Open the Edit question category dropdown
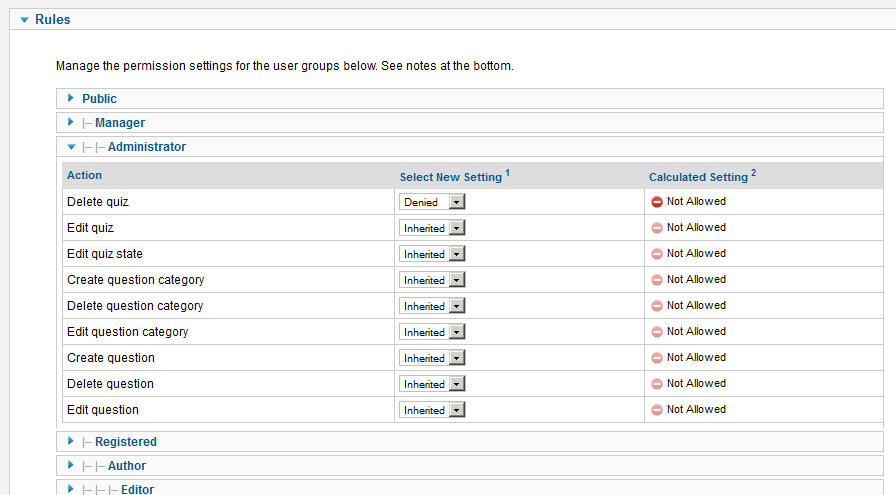 tap(432, 332)
